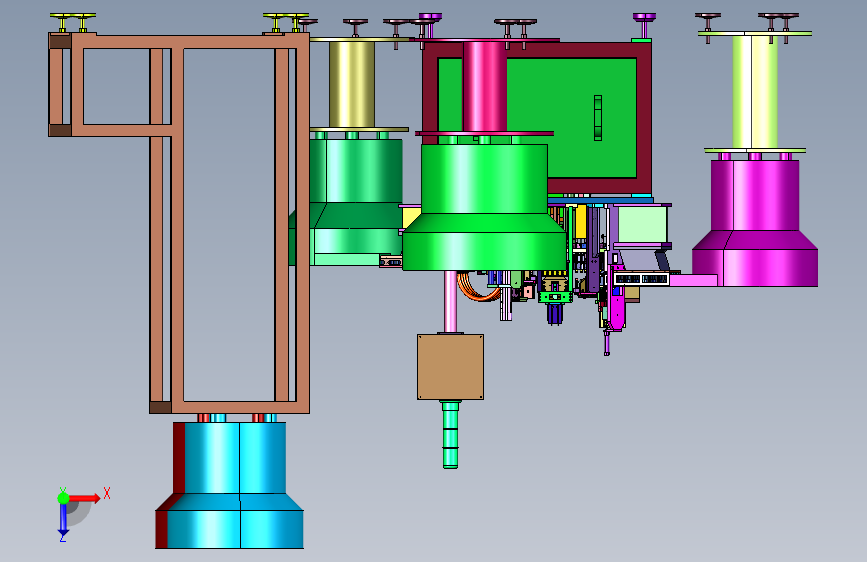Screen dimensions: 867x562
Task: Select the brown rectangular tube frame
Action: (179, 223)
